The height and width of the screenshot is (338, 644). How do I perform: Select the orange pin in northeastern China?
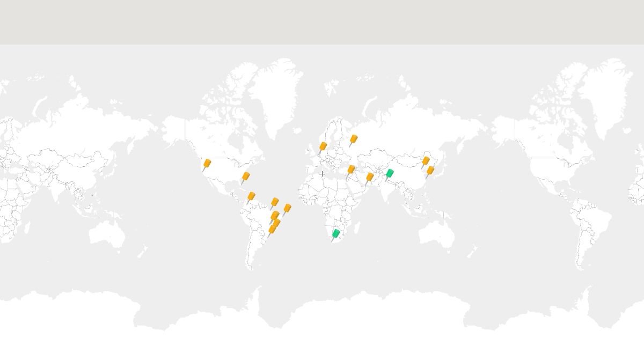coord(426,161)
